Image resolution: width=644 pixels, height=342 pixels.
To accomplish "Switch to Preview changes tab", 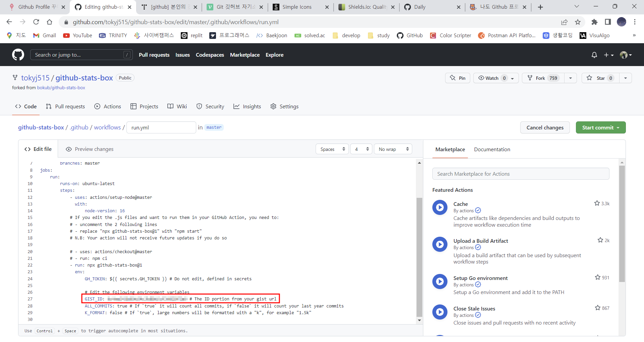I will tap(90, 149).
